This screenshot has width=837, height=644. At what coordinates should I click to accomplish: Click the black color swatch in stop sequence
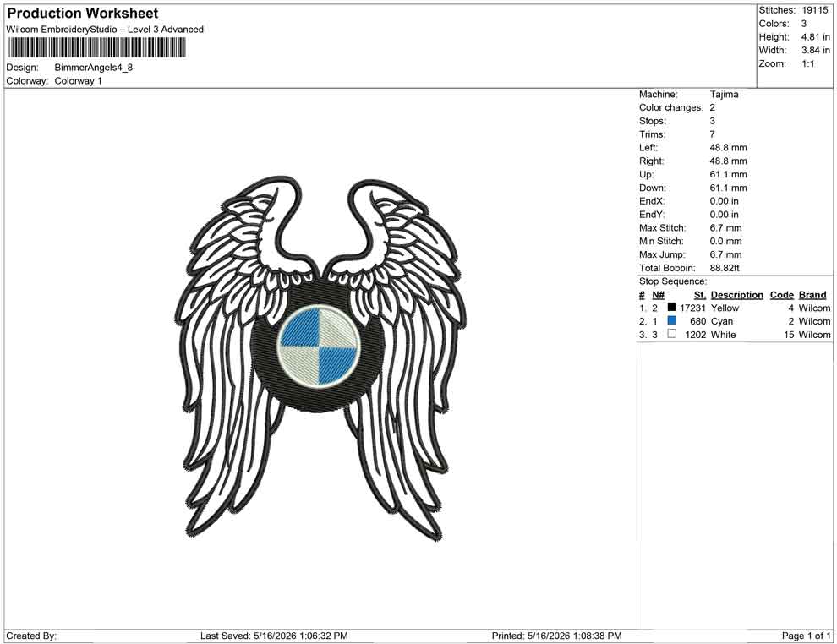coord(671,308)
